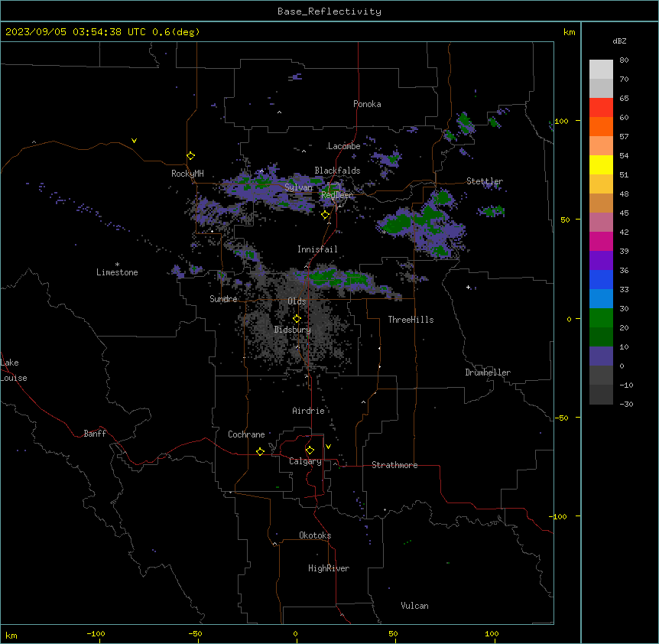The height and width of the screenshot is (644, 659).
Task: Choose the orange 57-60 dBZ legend swatch
Action: [x=601, y=126]
